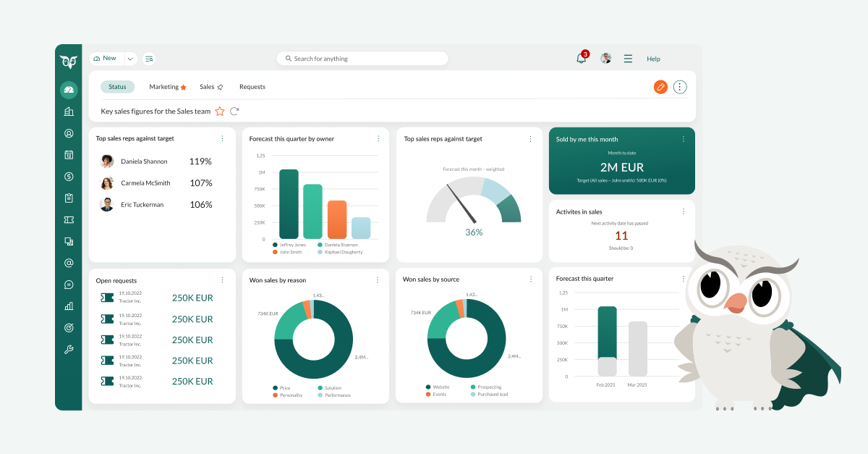Click the New button
This screenshot has height=454, width=868.
tap(106, 59)
